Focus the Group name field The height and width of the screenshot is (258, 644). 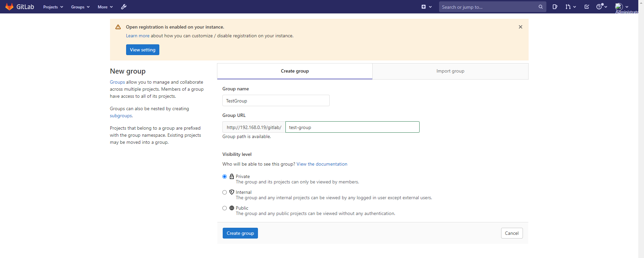[x=276, y=100]
